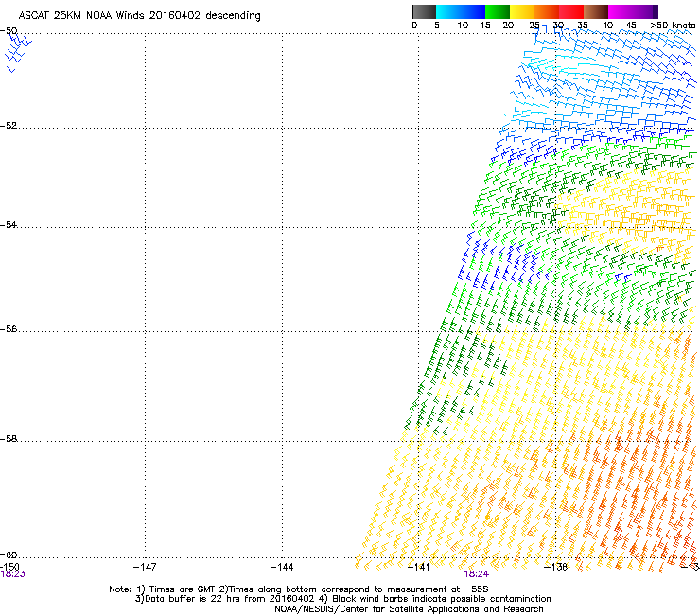Click the -138 longitude axis label
Image resolution: width=700 pixels, height=615 pixels.
(555, 567)
